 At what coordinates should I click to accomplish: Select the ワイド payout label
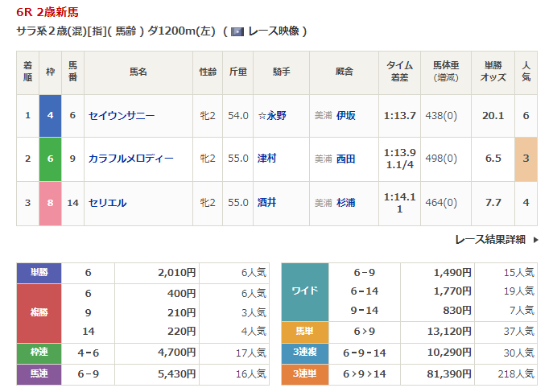[305, 291]
